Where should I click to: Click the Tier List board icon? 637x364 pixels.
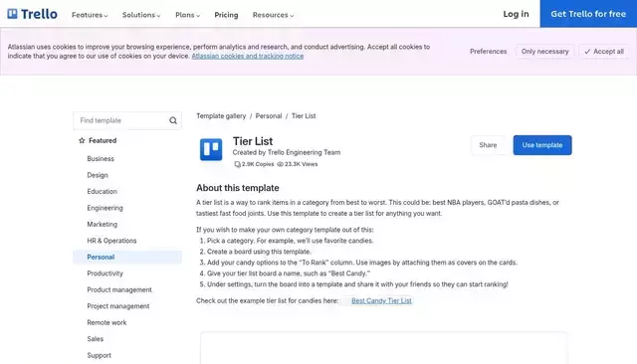click(x=211, y=149)
